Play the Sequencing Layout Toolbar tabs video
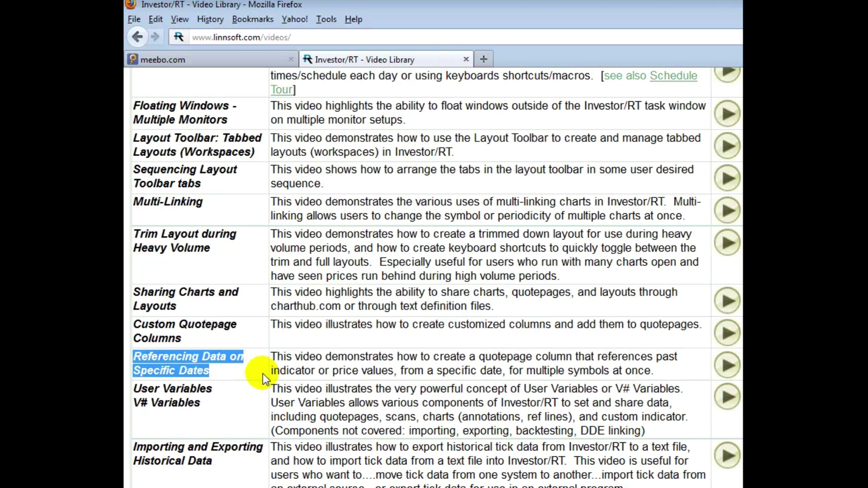 pos(727,178)
